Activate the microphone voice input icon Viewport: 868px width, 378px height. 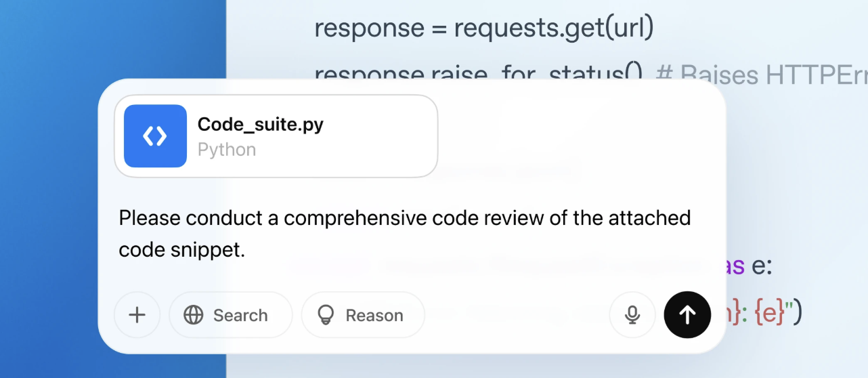[x=632, y=315]
